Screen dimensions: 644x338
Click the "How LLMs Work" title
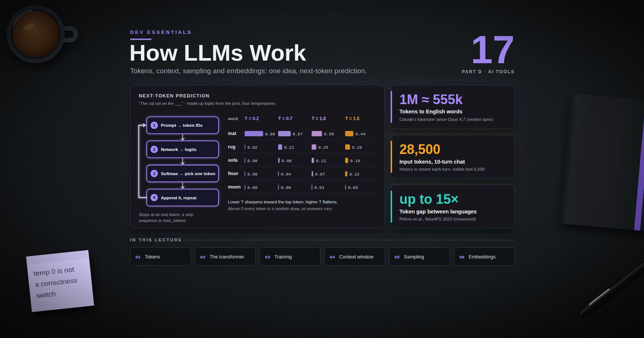pos(218,53)
